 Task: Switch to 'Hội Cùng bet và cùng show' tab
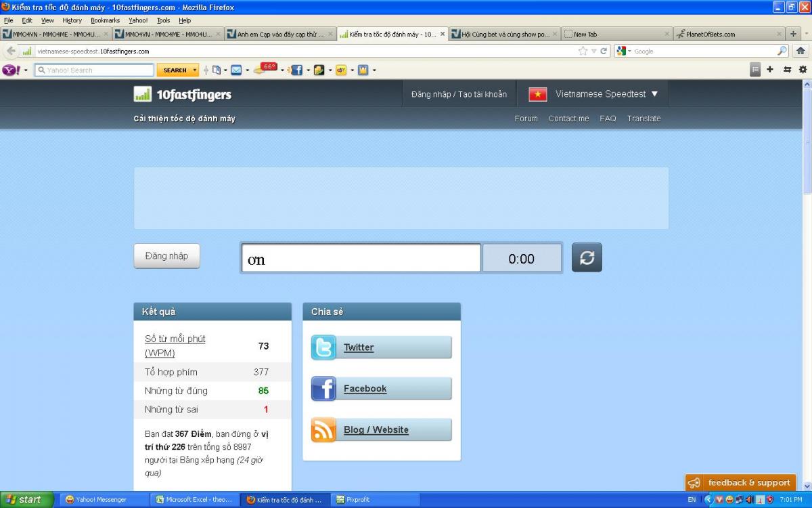[505, 34]
